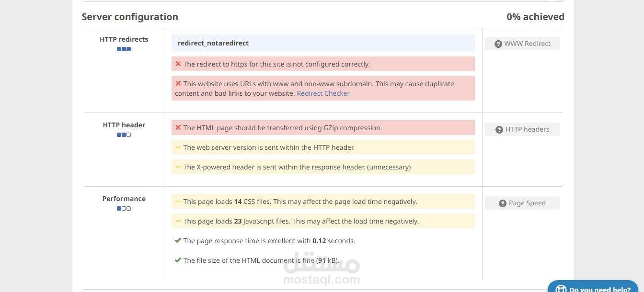Click the question mark icon on Page Speed
This screenshot has width=644, height=292.
[502, 203]
